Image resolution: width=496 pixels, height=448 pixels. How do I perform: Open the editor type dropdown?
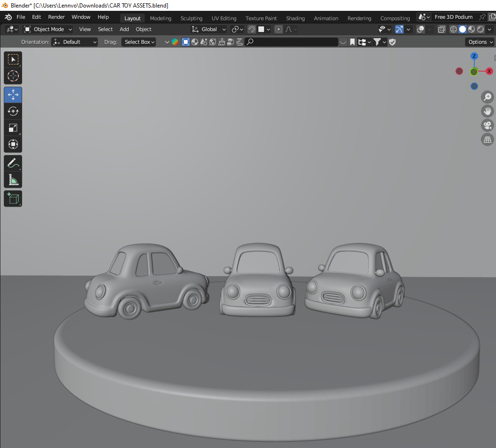point(12,29)
